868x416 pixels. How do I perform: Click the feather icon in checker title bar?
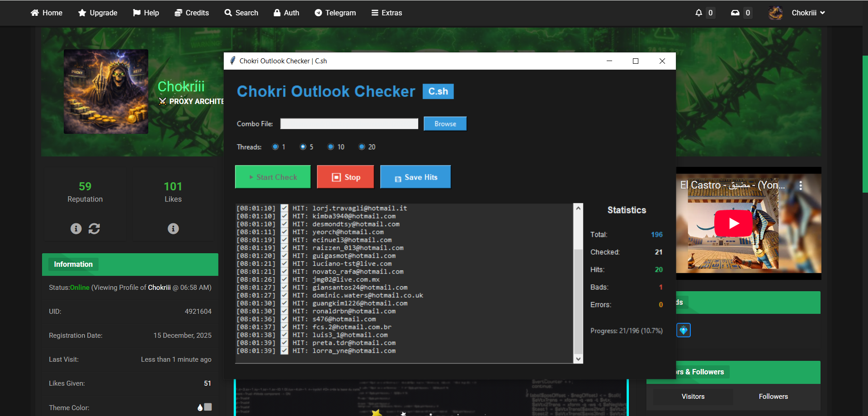click(x=232, y=61)
